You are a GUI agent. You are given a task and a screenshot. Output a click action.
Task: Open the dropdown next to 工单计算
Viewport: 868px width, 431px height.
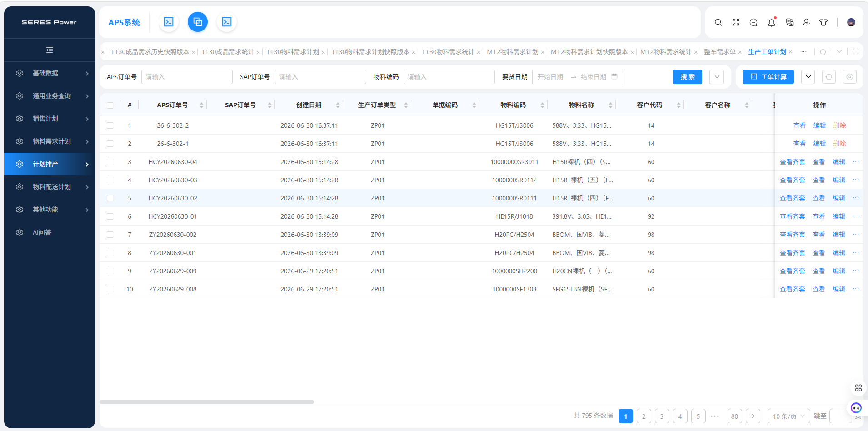tap(808, 77)
